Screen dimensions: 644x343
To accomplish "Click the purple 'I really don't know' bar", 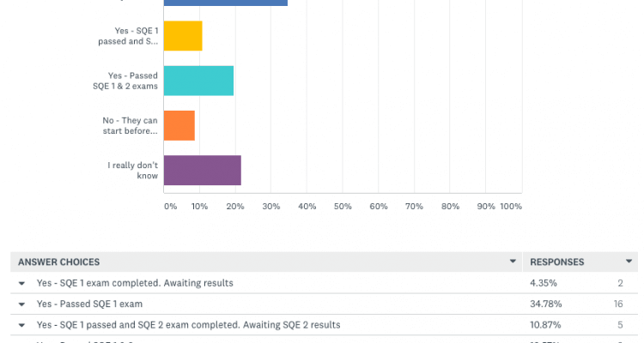I will pyautogui.click(x=203, y=171).
